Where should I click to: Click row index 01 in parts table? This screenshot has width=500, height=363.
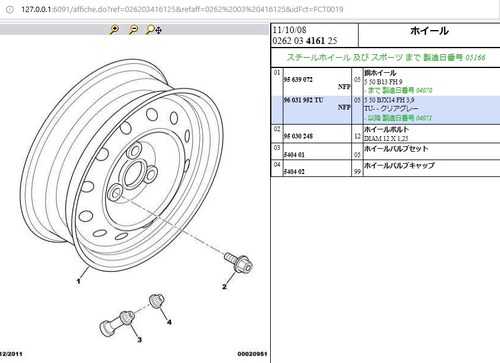point(277,72)
